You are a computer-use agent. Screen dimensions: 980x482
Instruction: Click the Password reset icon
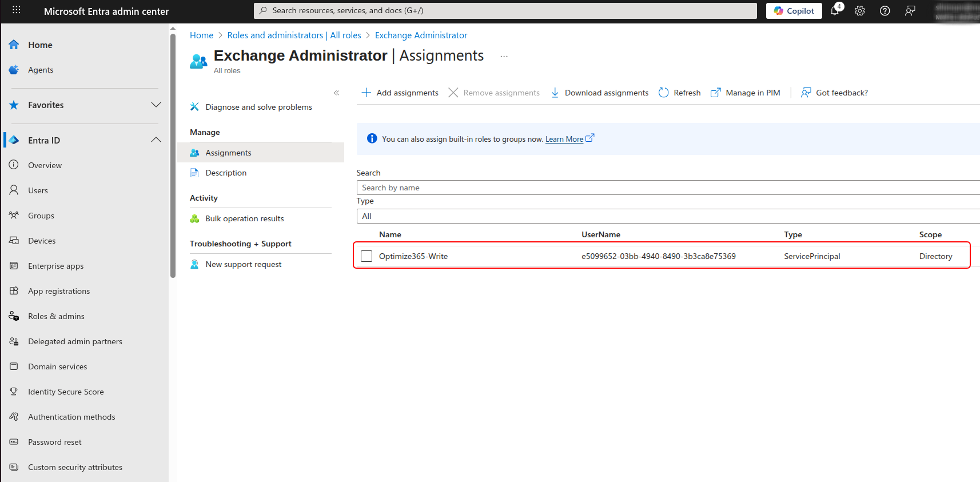14,442
